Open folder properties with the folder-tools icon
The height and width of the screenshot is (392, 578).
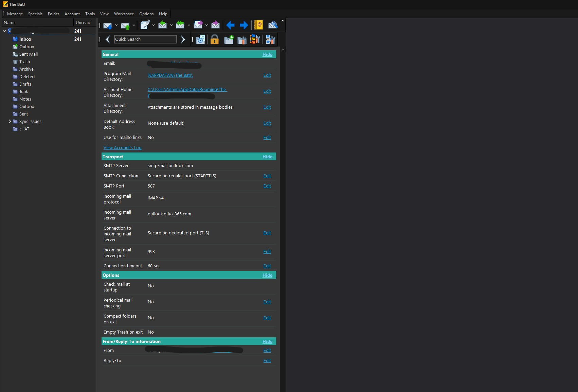point(242,40)
